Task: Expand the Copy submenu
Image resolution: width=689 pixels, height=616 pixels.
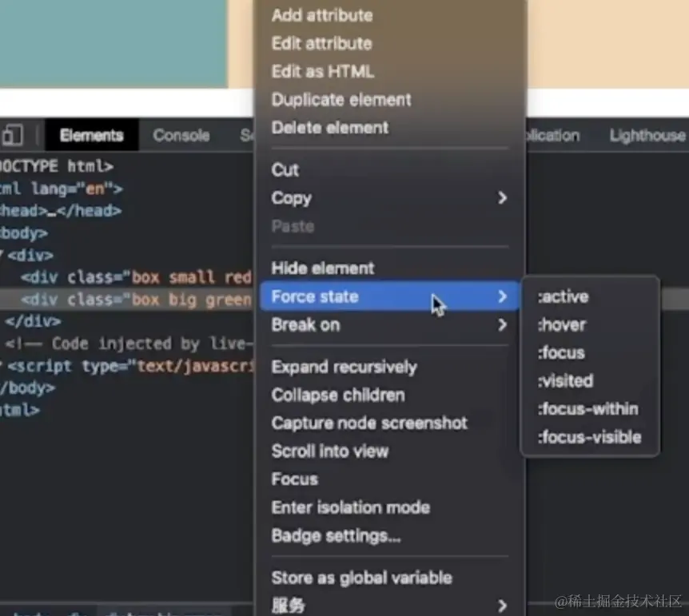Action: (389, 197)
